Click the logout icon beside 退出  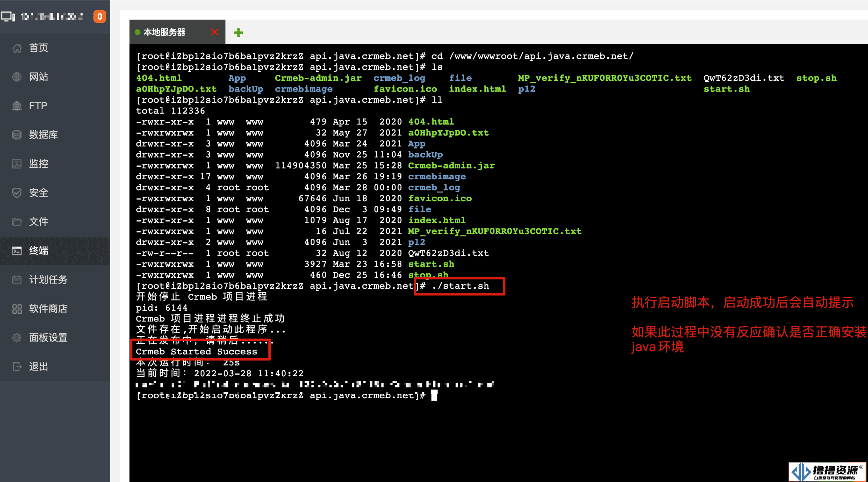17,367
